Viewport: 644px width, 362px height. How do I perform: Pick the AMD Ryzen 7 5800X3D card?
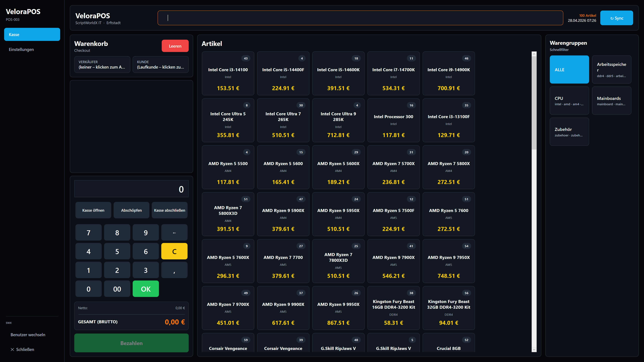(x=228, y=214)
